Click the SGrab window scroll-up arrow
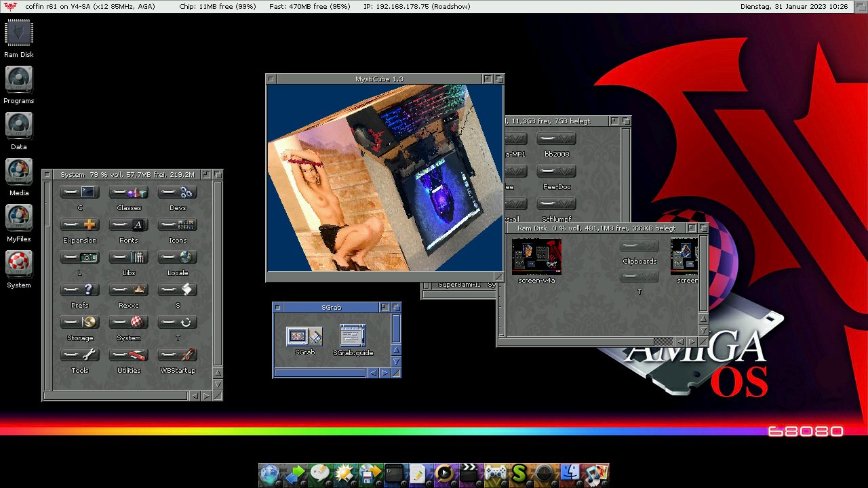Viewport: 868px width, 488px height. [x=397, y=350]
